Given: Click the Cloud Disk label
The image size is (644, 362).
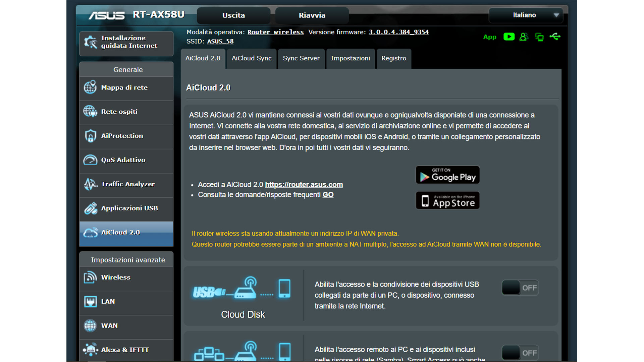Looking at the screenshot, I should (243, 314).
